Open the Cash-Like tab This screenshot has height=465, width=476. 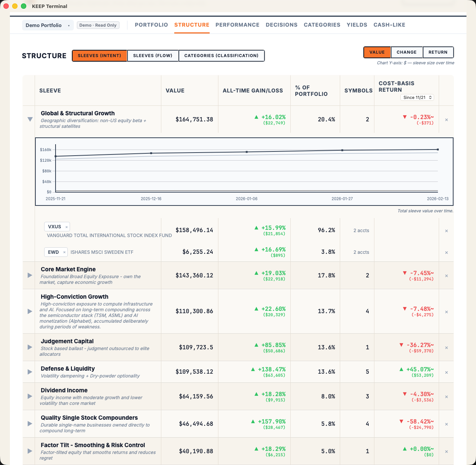(389, 25)
